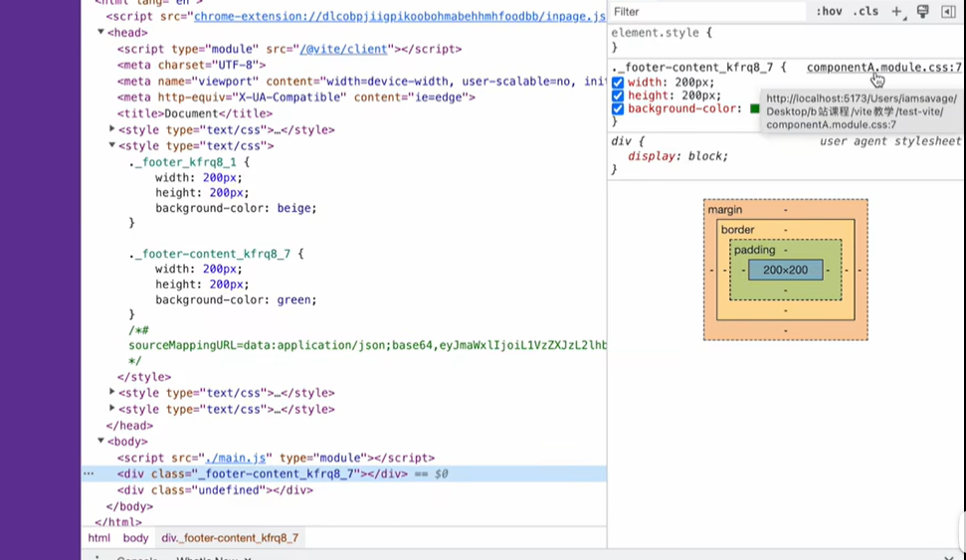Expand the first collapsed style tag under head
Screen dimensions: 966x560
112,129
